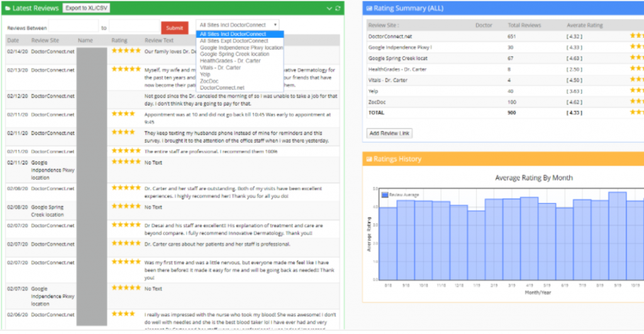644x334 pixels.
Task: Click the Rating column header in reviews
Action: (x=119, y=40)
